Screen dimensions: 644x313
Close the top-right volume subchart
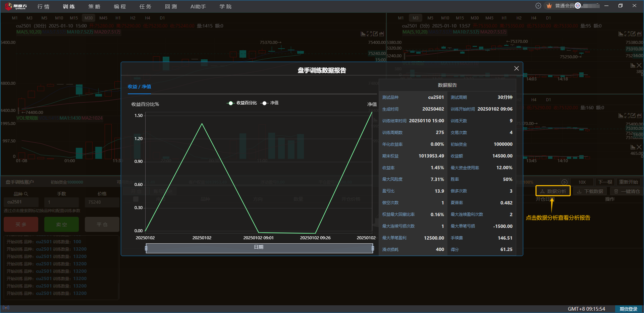(x=639, y=65)
